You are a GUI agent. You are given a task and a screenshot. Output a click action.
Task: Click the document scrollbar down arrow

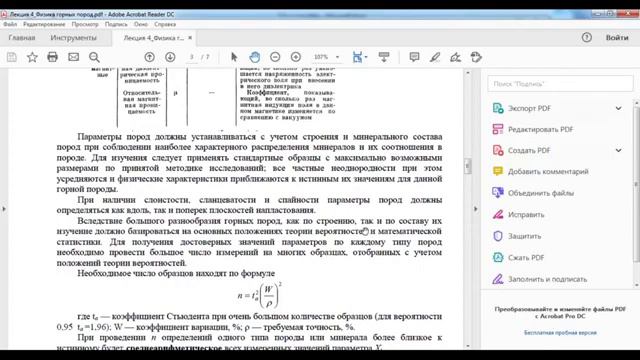point(468,346)
